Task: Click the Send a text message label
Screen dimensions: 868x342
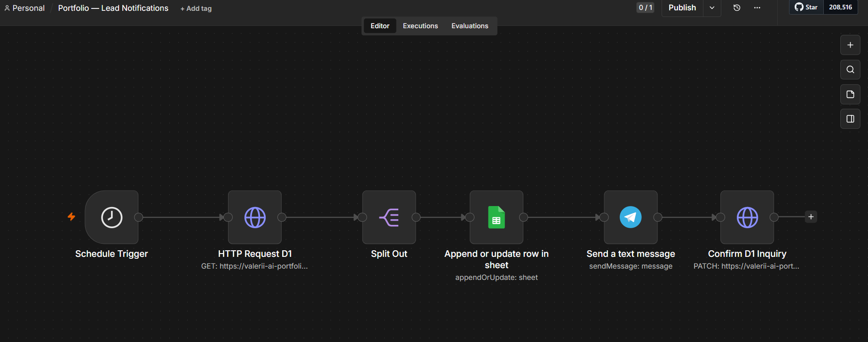Action: click(x=631, y=254)
